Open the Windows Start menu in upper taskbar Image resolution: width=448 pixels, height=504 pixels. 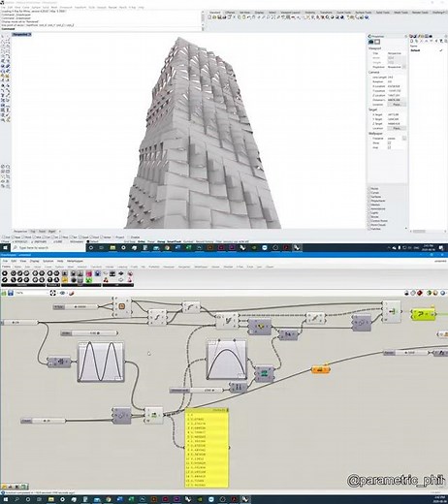(x=5, y=248)
